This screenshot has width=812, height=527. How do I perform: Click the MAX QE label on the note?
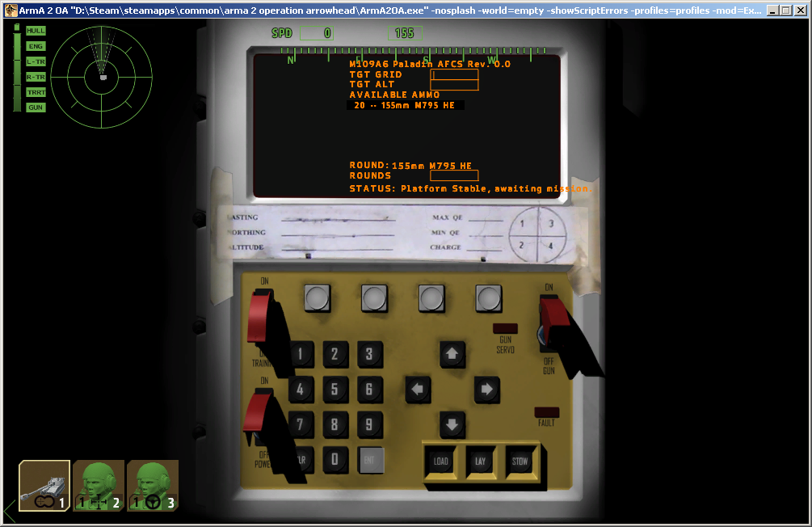[x=448, y=217]
